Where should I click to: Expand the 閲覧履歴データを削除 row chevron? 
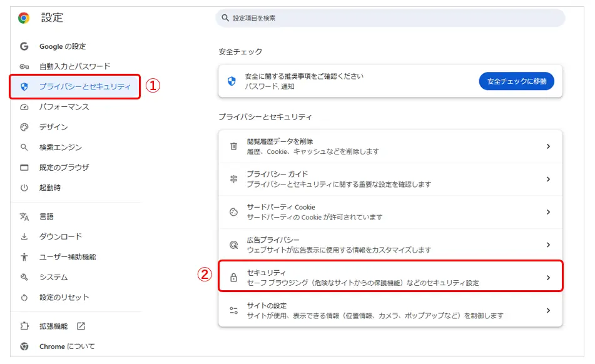coord(548,146)
